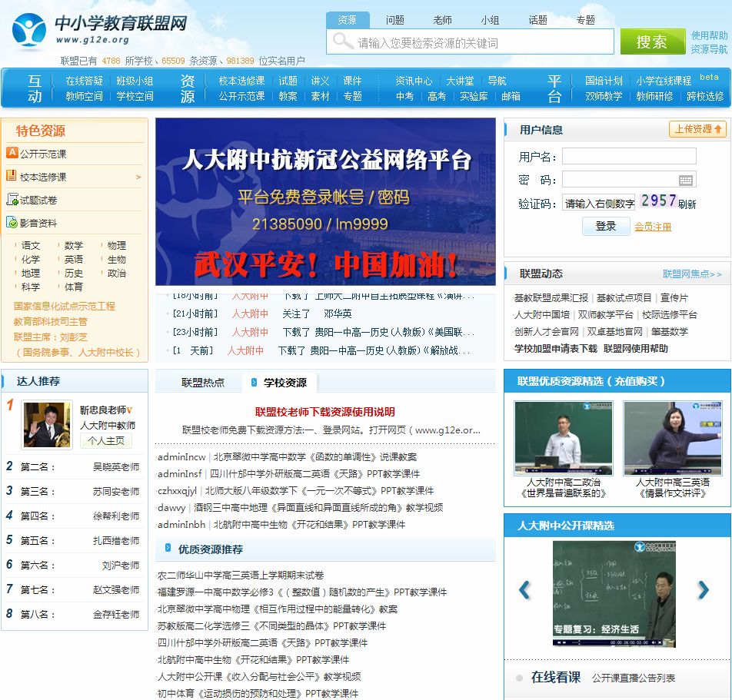Open 资讯中心 in navigation bar
This screenshot has height=700, width=732.
pos(414,81)
